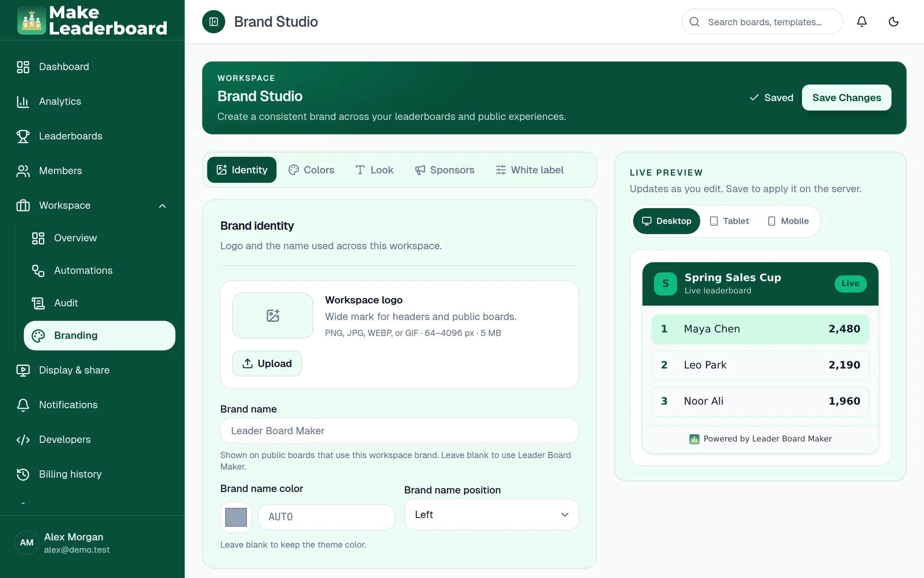Screen dimensions: 924x578
Task: Select Desktop preview mode
Action: click(x=666, y=221)
